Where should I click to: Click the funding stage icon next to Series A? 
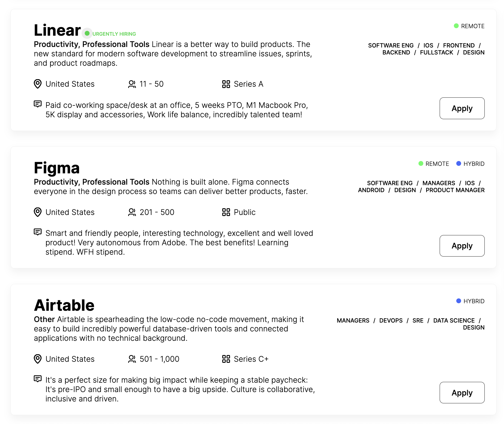tap(226, 84)
